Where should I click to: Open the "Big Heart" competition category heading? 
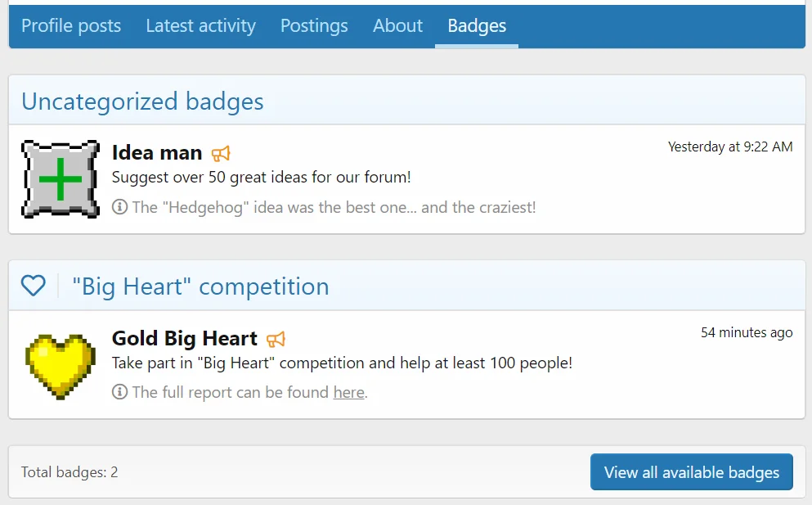click(x=200, y=286)
